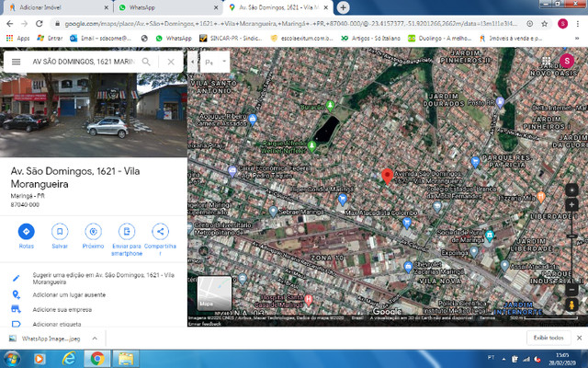Switch to the Adicionar Imóvel tab
This screenshot has width=588, height=368.
56,7
